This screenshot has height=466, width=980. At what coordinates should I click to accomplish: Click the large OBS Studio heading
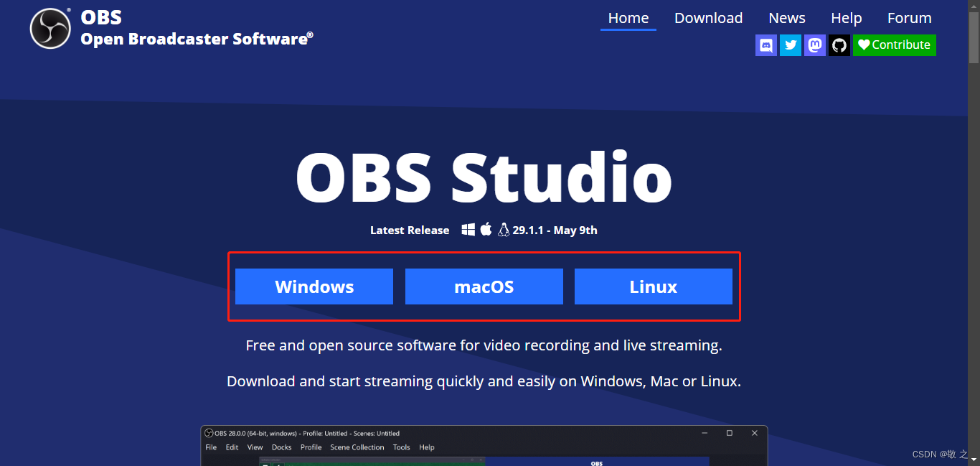[484, 177]
